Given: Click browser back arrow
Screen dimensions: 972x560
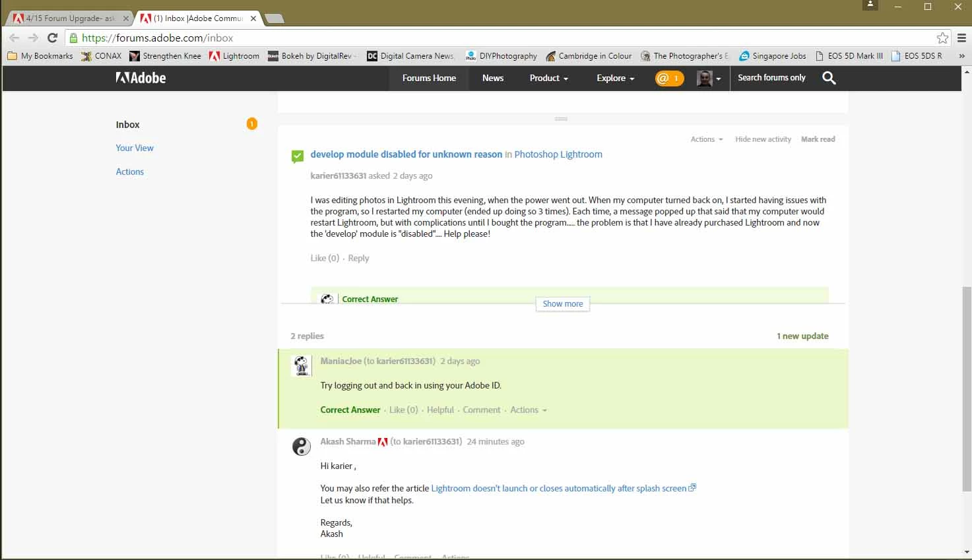Looking at the screenshot, I should pos(15,38).
